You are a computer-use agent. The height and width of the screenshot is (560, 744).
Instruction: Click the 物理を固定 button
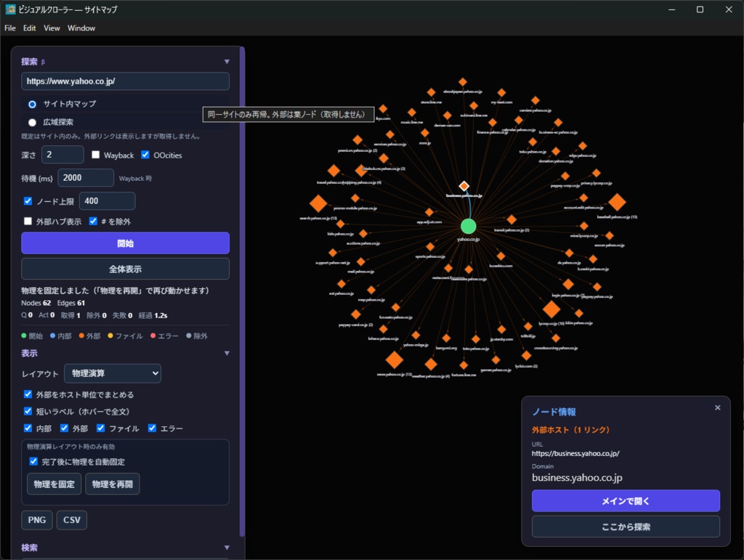click(x=54, y=484)
